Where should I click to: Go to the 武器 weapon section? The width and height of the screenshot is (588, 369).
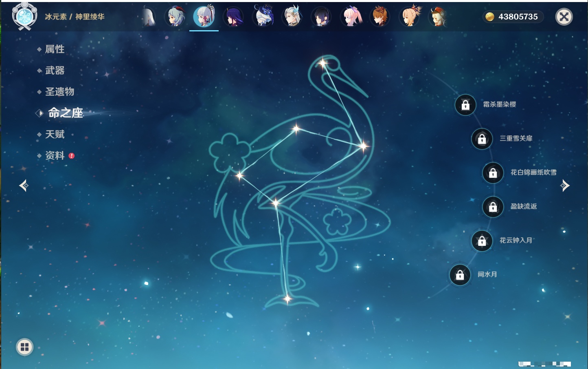[55, 71]
